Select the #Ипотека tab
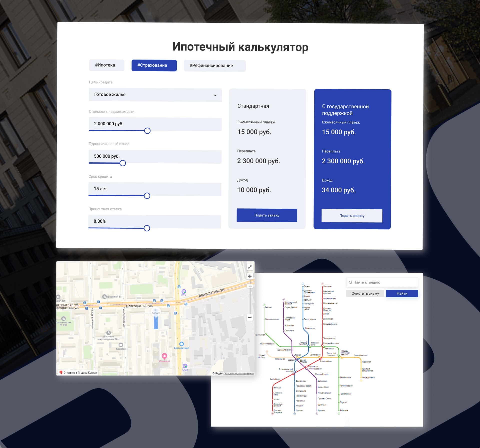Image resolution: width=480 pixels, height=448 pixels. click(x=106, y=65)
